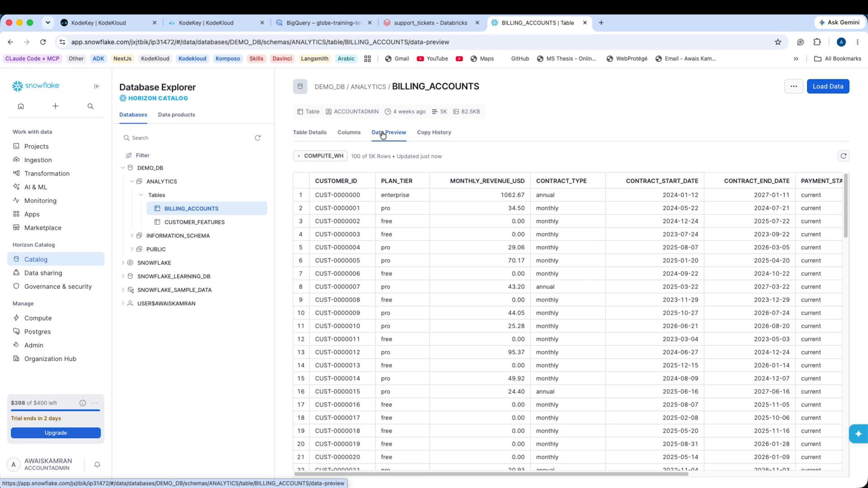Open Chrome tab search dropdown
This screenshot has height=488, width=868.
48,23
